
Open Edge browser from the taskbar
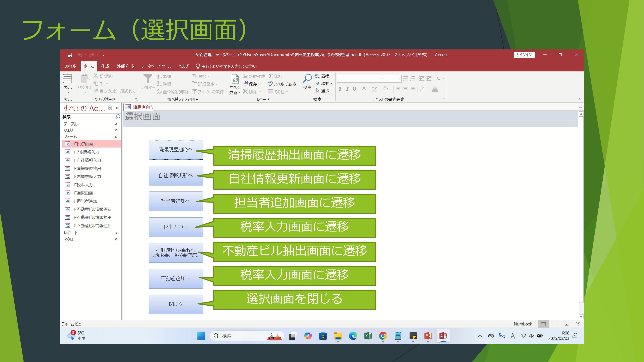tap(353, 336)
